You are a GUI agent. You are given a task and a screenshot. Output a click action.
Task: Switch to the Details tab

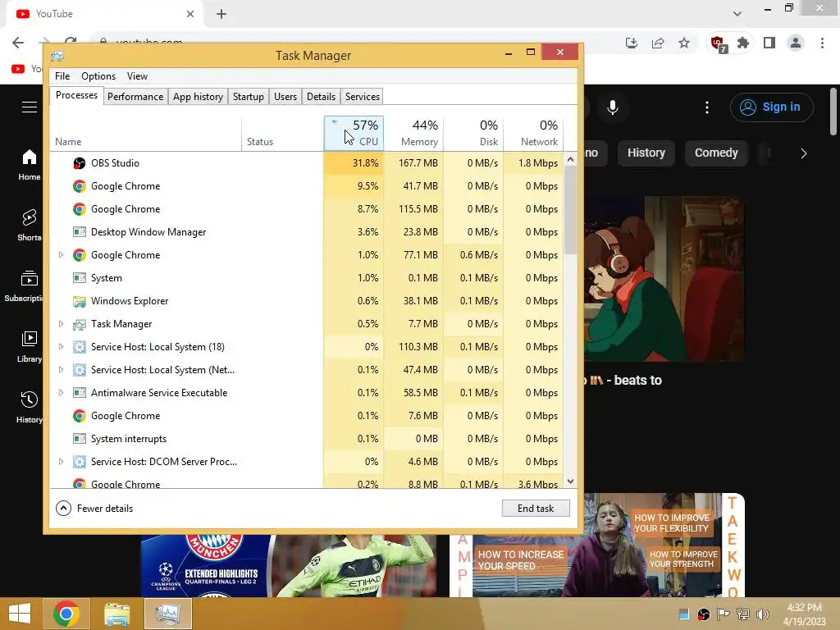click(x=321, y=97)
